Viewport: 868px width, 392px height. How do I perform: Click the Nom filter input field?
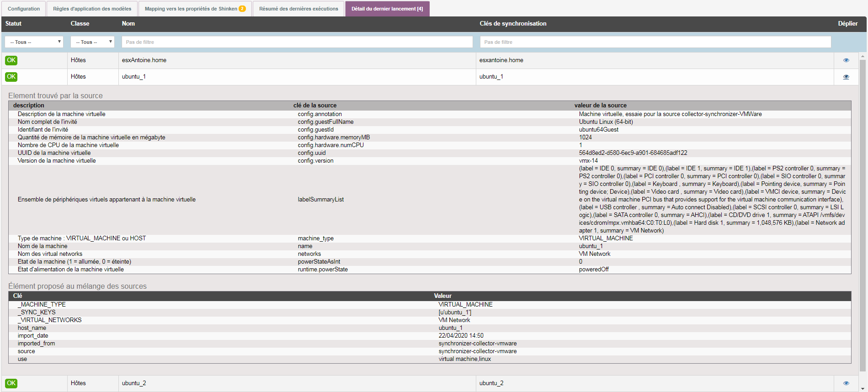coord(297,42)
